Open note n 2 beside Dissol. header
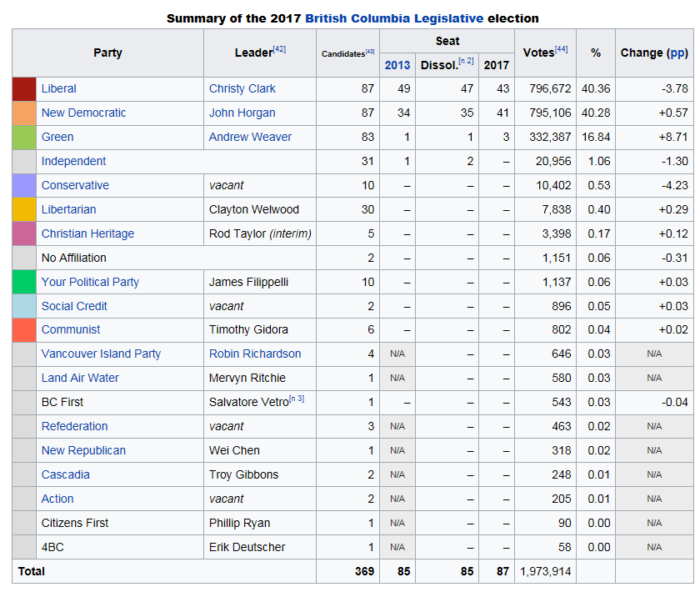 (467, 61)
